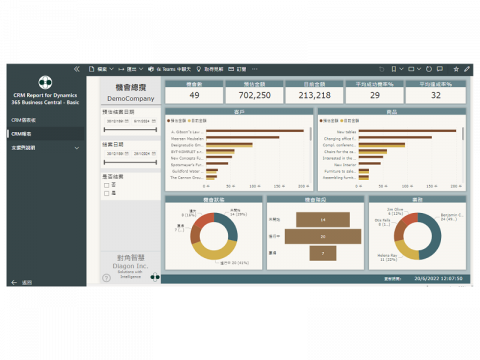Viewport: 480px width, 360px height.
Task: Open the comments pane icon
Action: pos(440,69)
